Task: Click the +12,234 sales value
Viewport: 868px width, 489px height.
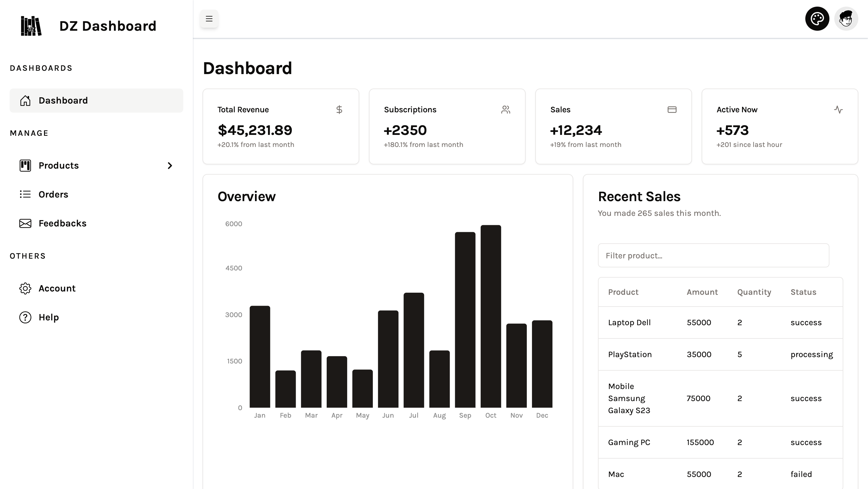Action: click(576, 130)
